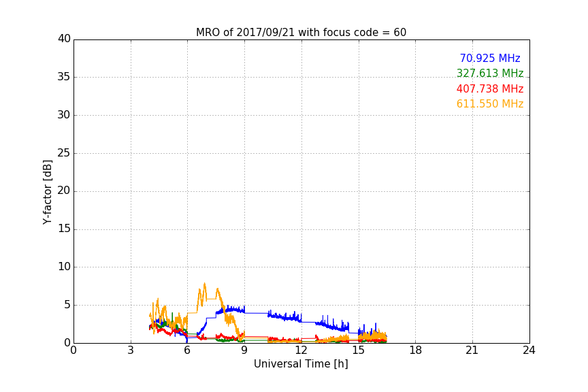Click x-axis tick label 18
Viewport: 588px width, 392px height.
[415, 350]
